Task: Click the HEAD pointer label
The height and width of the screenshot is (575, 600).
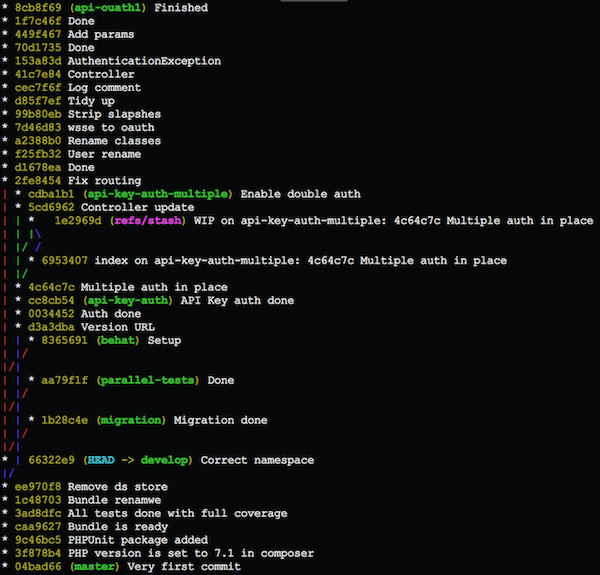Action: coord(102,460)
